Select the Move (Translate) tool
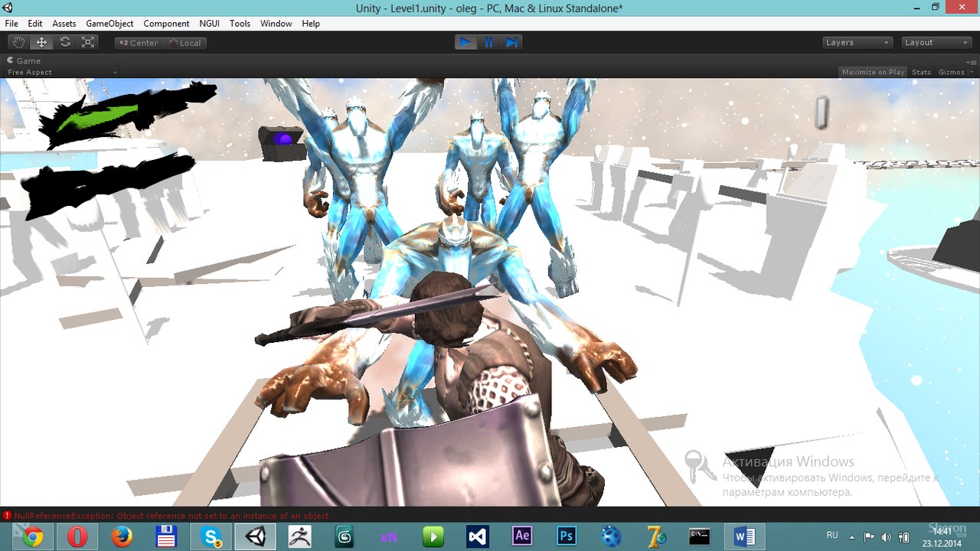This screenshot has height=551, width=980. (41, 43)
